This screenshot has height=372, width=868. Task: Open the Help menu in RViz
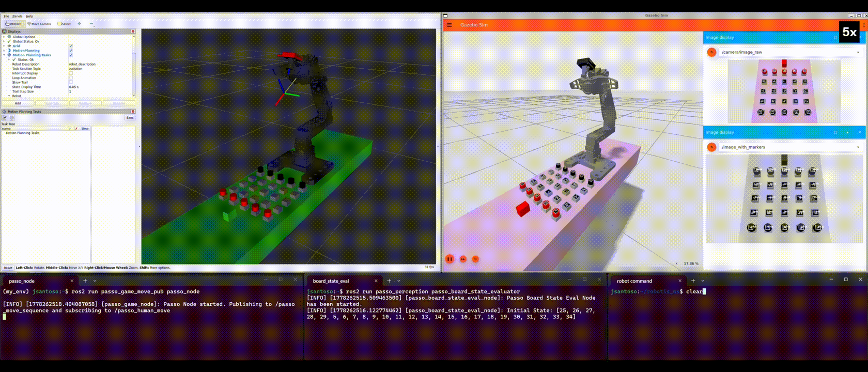pos(29,16)
